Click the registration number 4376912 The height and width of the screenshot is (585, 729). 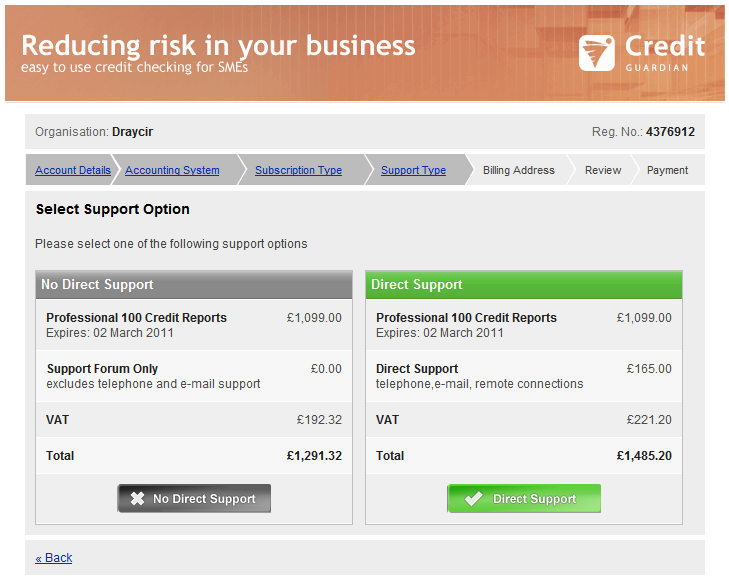(x=670, y=132)
